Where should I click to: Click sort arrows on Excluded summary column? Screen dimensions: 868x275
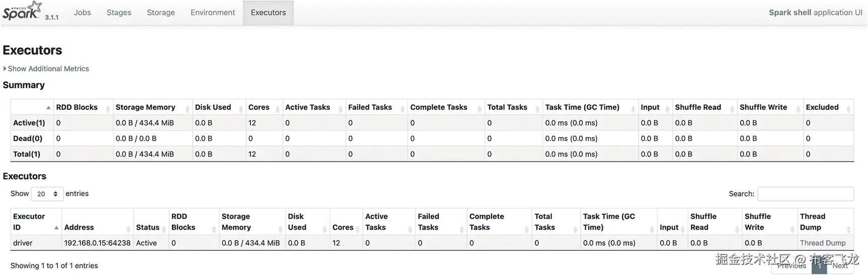tap(848, 108)
